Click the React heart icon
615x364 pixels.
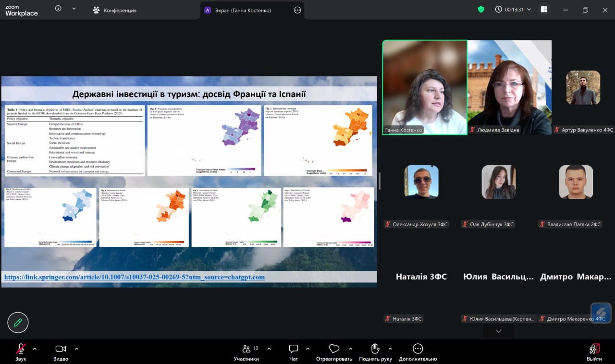coord(334,349)
